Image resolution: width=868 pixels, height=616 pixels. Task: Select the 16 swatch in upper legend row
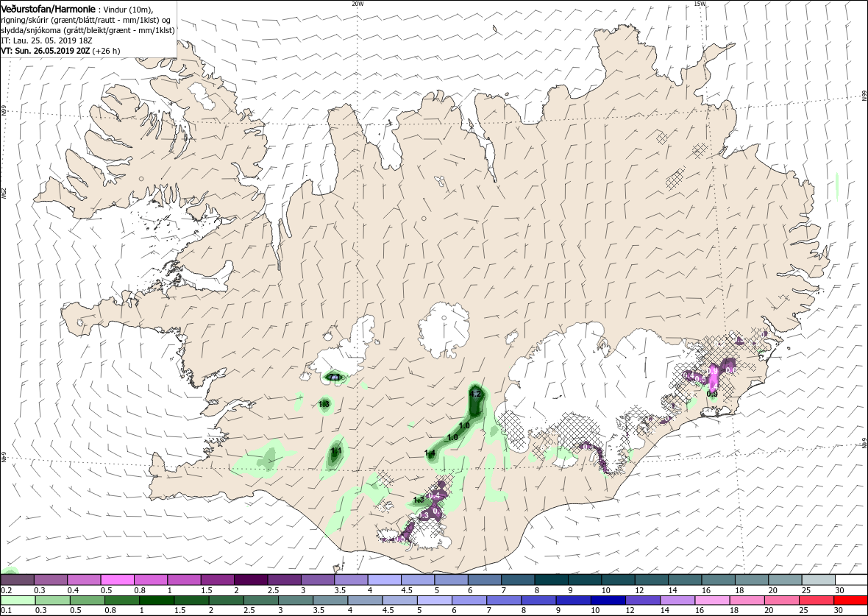point(717,580)
